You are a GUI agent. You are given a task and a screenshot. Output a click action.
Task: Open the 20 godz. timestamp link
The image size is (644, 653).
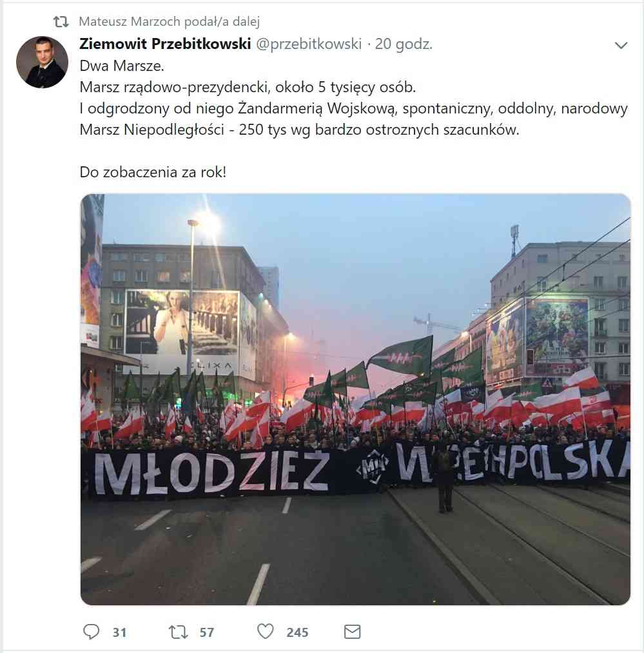(x=404, y=44)
